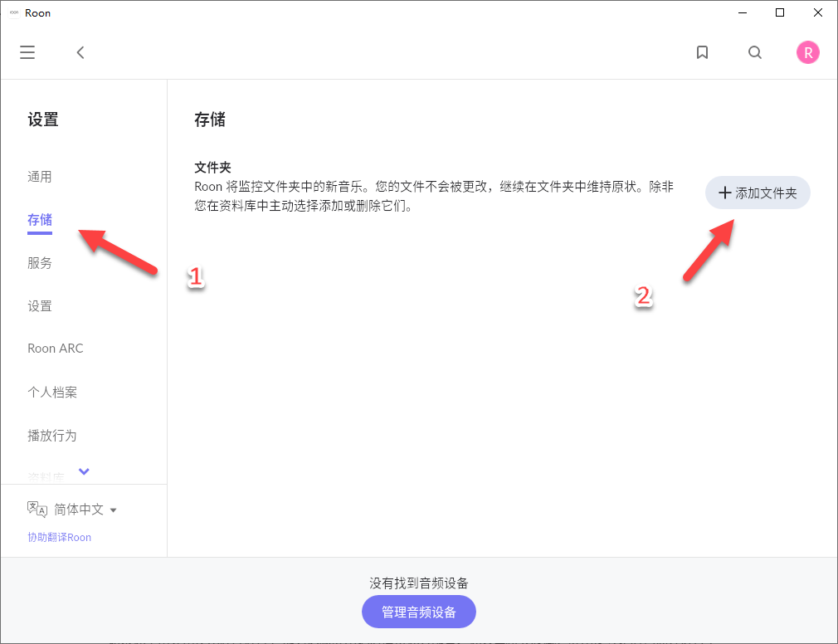This screenshot has height=644, width=838.
Task: Click the 文件夹 section heading
Action: point(212,168)
